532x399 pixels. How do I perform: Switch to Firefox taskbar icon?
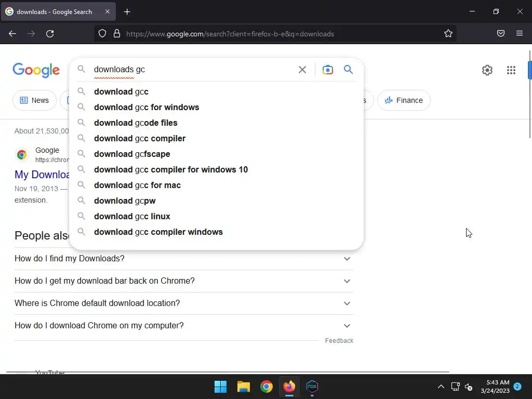pyautogui.click(x=289, y=387)
